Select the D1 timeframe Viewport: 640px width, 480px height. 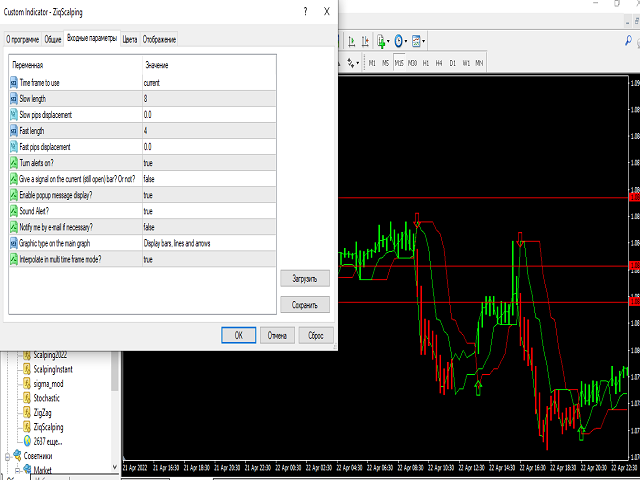pos(452,63)
